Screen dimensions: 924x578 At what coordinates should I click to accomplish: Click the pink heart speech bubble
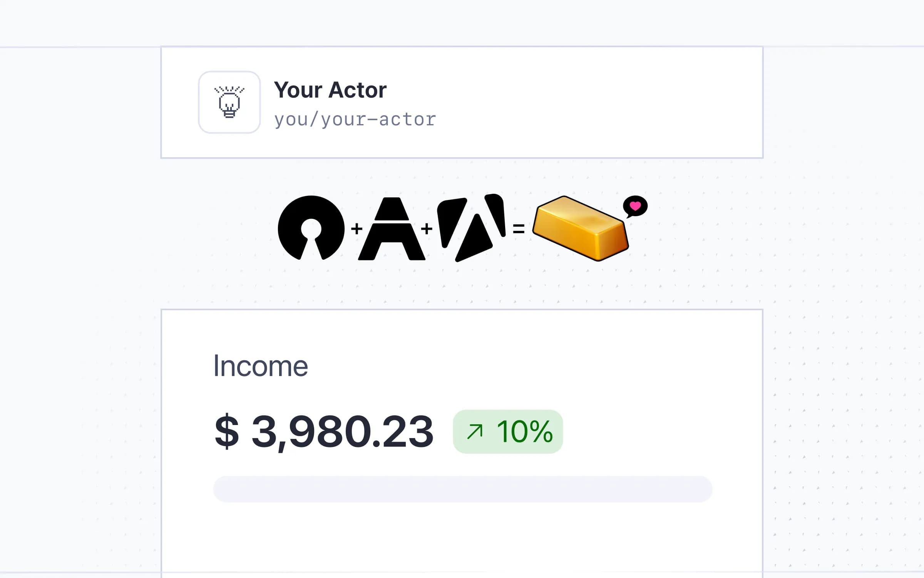(x=635, y=207)
